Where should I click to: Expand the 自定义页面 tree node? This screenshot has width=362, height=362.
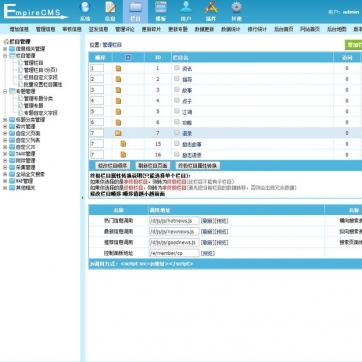pos(5,133)
